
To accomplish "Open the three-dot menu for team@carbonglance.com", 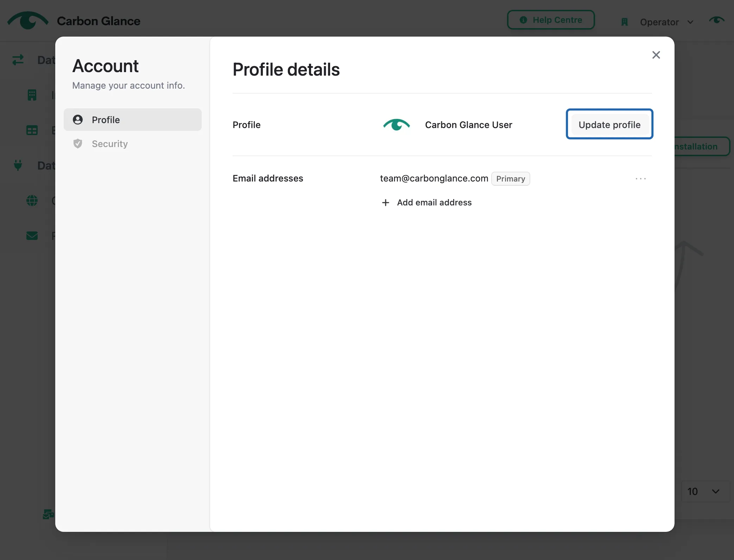I will tap(641, 179).
